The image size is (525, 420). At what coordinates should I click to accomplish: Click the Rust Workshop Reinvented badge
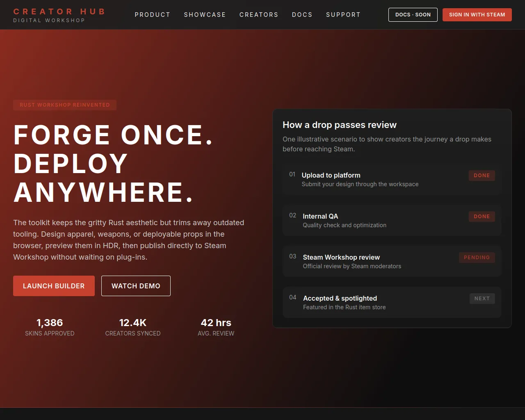tap(65, 105)
